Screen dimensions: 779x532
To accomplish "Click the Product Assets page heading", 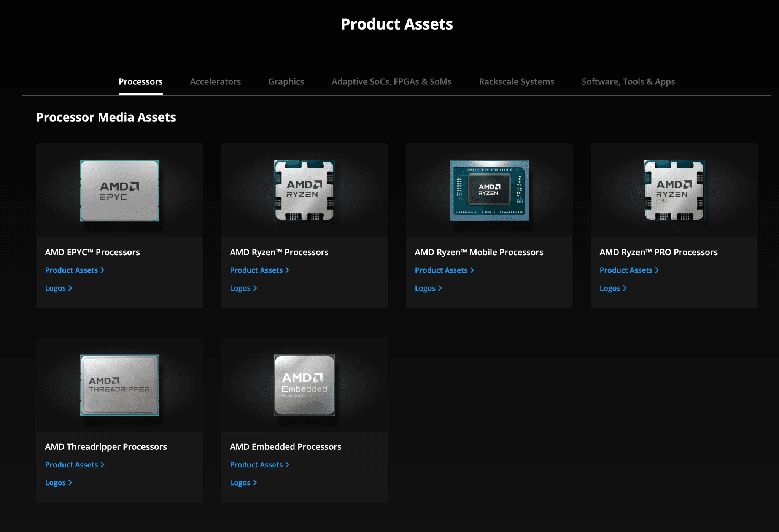I will coord(397,24).
